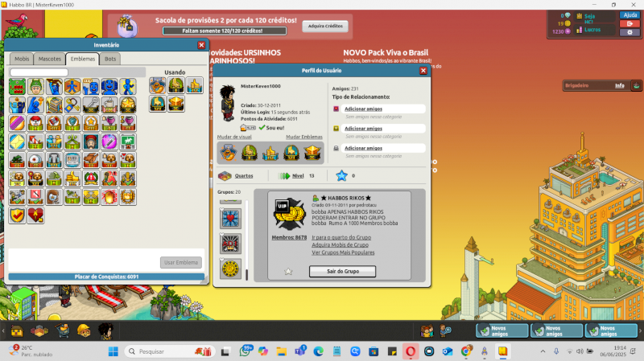The image size is (644, 361).
Task: Open the Mudar Emblemas link
Action: click(304, 137)
